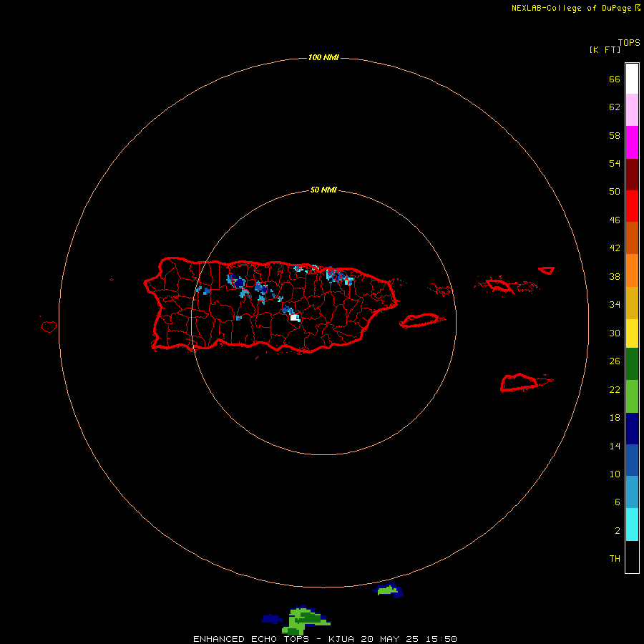The width and height of the screenshot is (644, 644).
Task: Click the Vieques island outline east of Puerto Rico
Action: click(421, 321)
